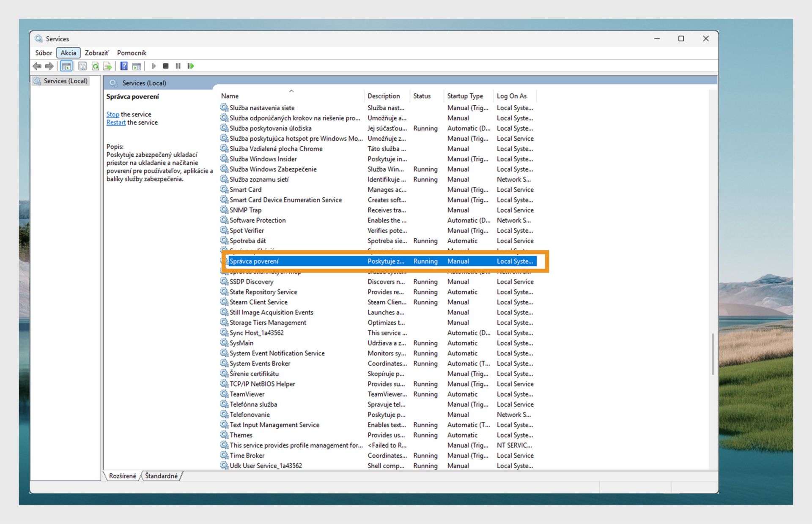812x524 pixels.
Task: Click the Restart the service link
Action: (x=116, y=123)
